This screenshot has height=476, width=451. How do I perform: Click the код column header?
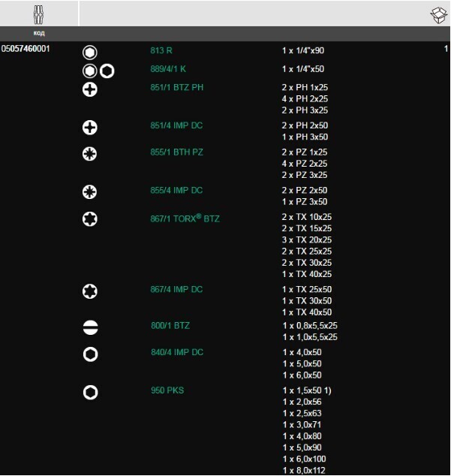pos(39,33)
